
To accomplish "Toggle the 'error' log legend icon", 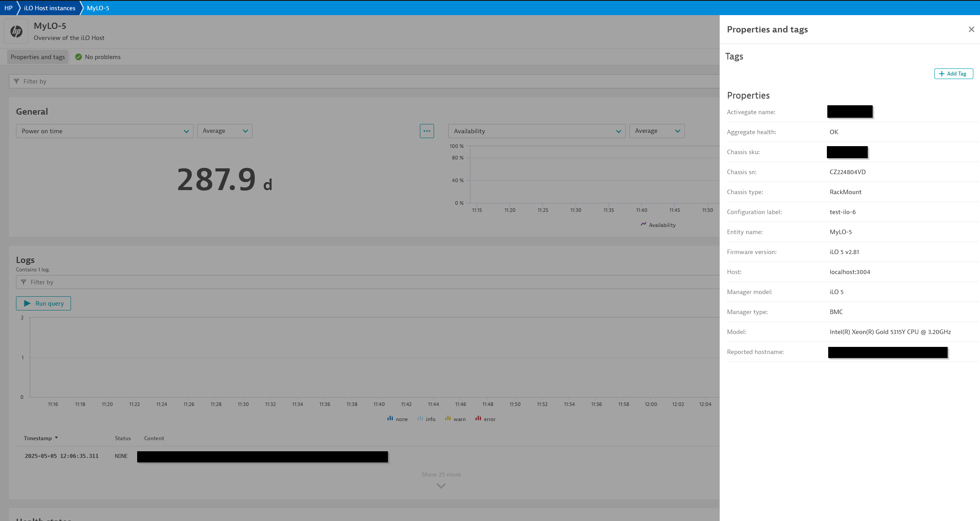I will click(x=478, y=418).
